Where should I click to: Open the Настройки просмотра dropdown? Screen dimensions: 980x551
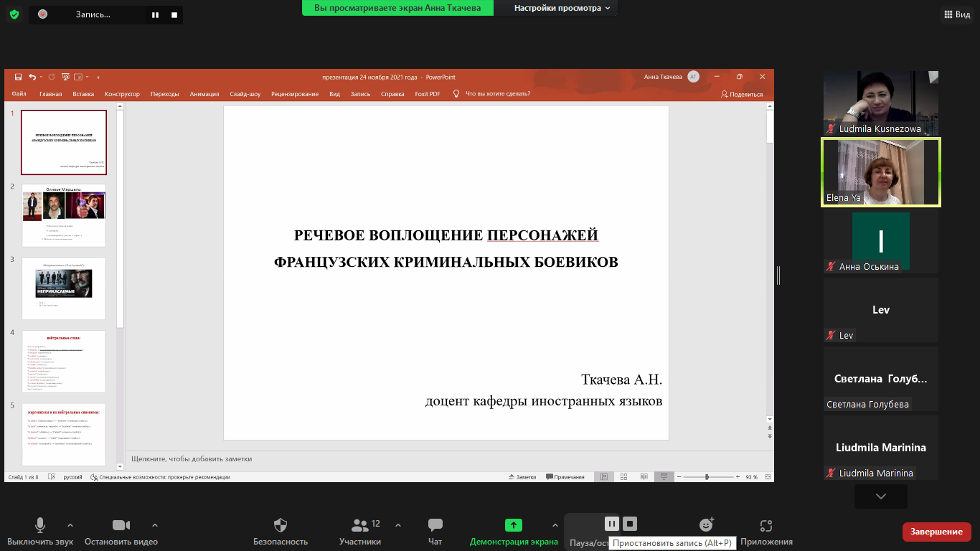coord(562,8)
